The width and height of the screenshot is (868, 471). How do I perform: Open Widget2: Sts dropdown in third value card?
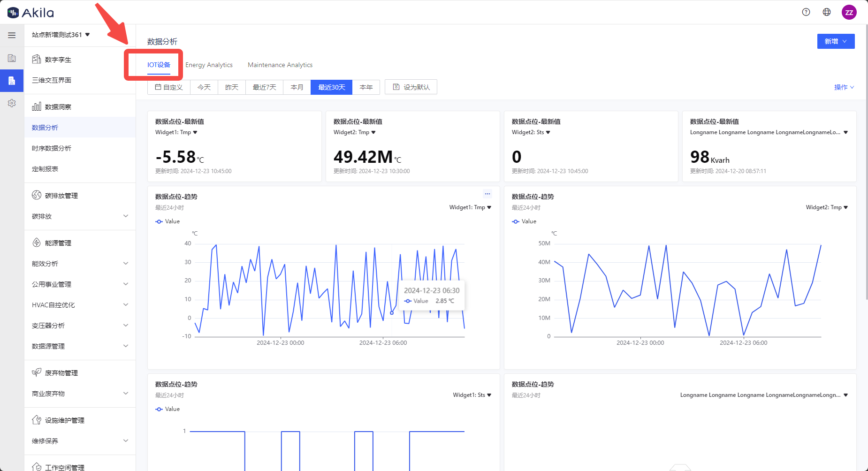[x=531, y=132]
